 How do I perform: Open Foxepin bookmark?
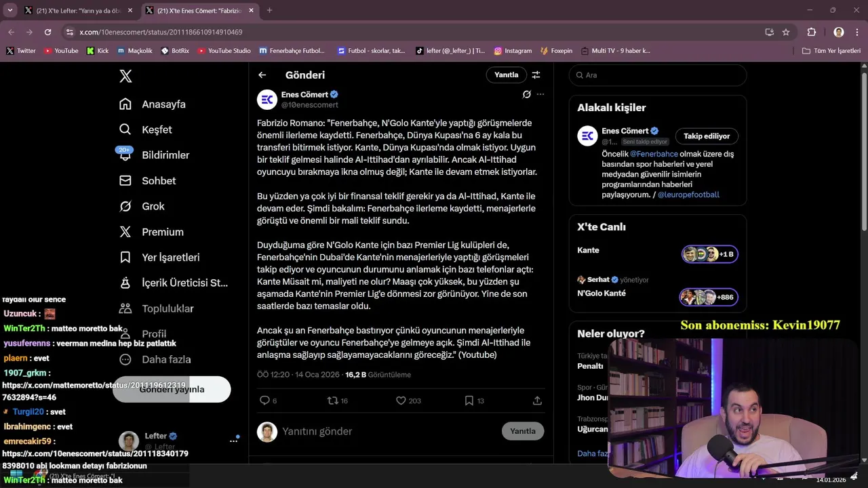coord(556,51)
